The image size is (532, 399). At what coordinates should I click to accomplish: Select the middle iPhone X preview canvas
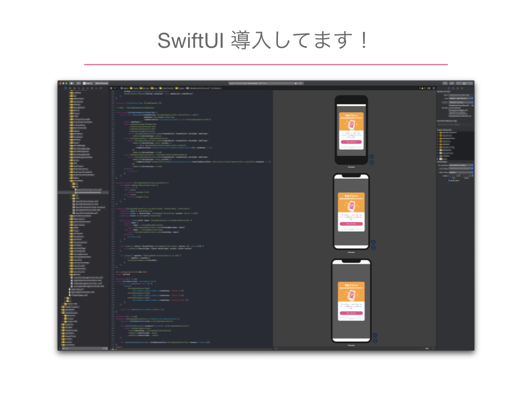click(351, 212)
